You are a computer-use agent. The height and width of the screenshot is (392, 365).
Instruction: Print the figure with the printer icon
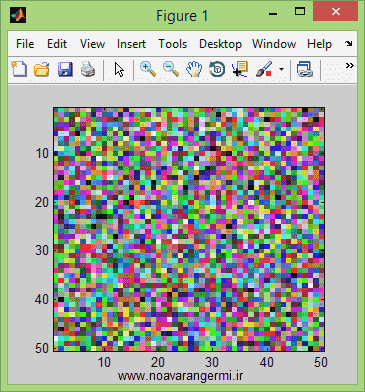[88, 70]
